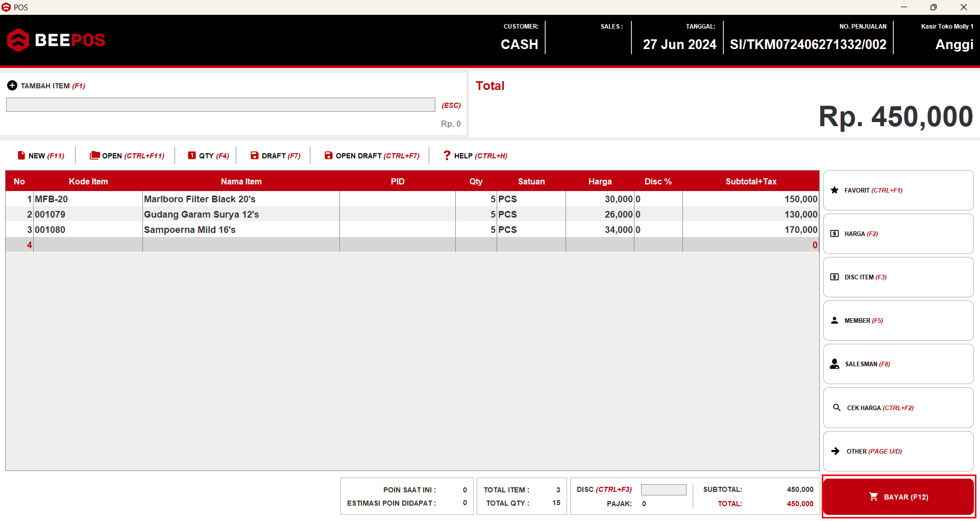Open CEK HARGA (CTRL+F2) button
Image resolution: width=980 pixels, height=521 pixels.
click(x=898, y=408)
